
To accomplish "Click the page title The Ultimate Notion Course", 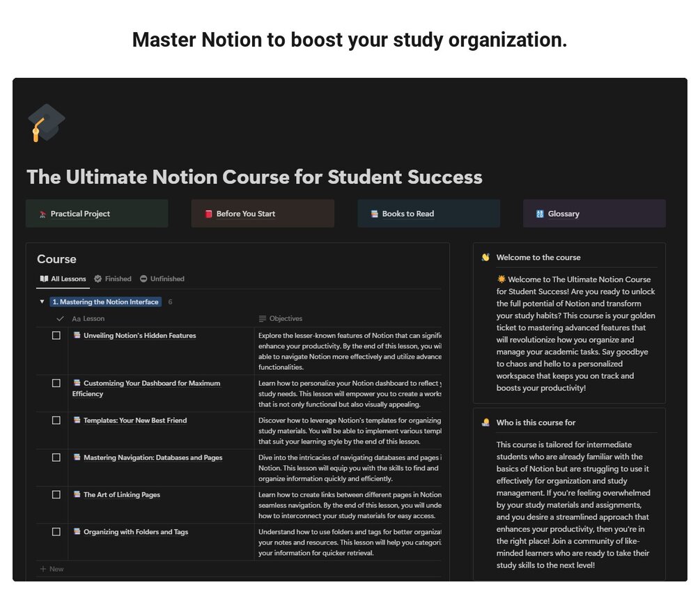I will [x=254, y=177].
